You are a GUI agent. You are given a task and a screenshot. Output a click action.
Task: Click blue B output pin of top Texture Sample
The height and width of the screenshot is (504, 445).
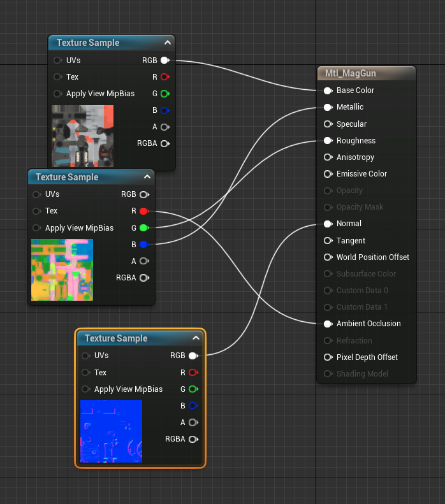165,110
